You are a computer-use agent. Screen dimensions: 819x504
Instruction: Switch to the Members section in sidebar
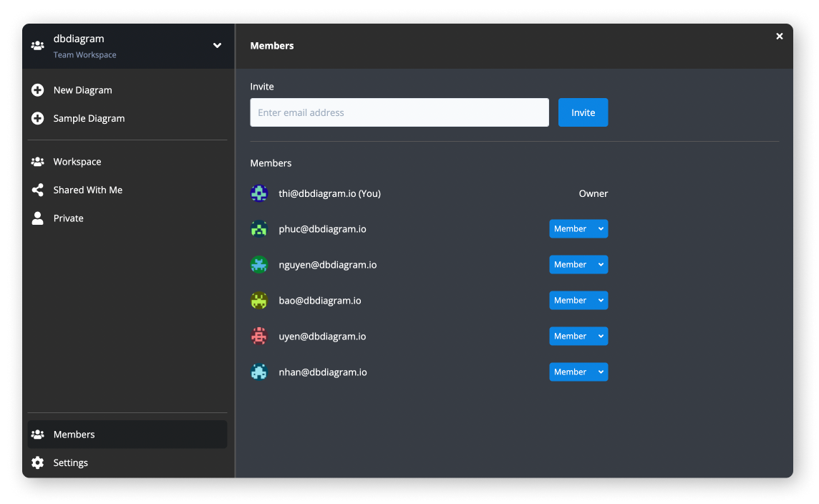click(74, 434)
